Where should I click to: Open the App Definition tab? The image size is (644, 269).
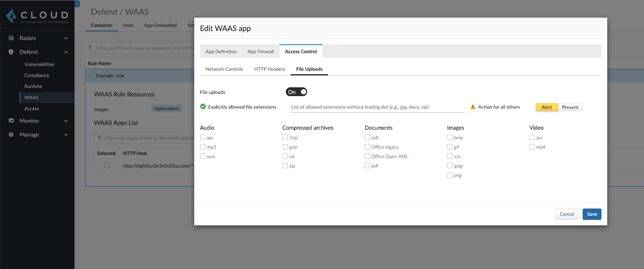coord(221,52)
